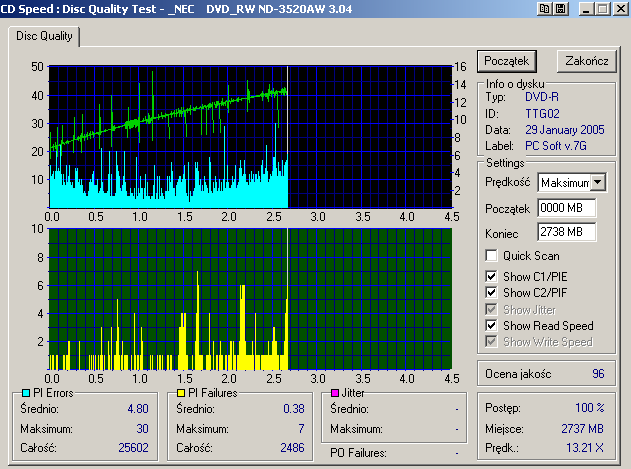Click PI Failures maximum 7
631x469 pixels.
[x=301, y=429]
